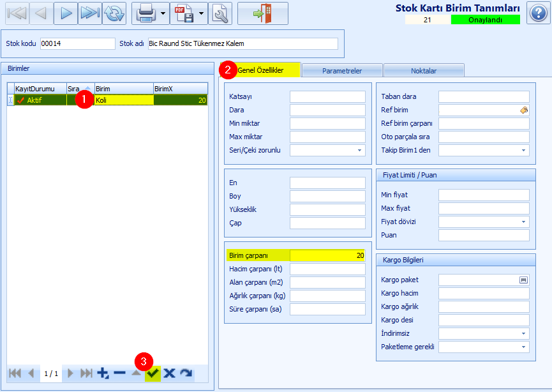
Task: Click the Birim column header
Action: 124,89
